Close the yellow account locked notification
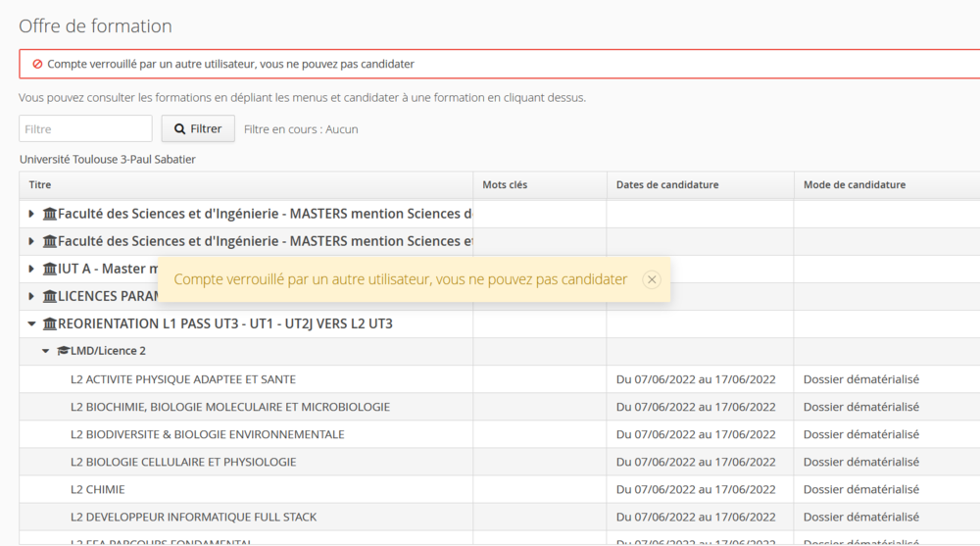The width and height of the screenshot is (980, 546). tap(652, 279)
